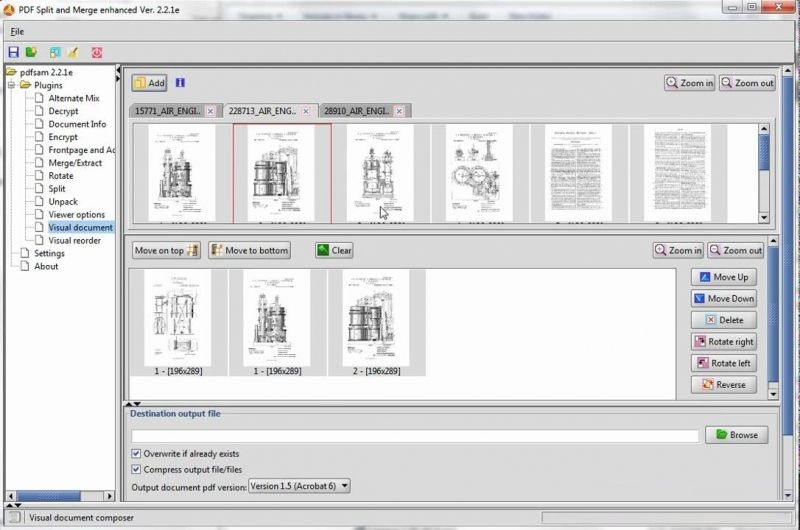Uncheck 'Compress output file/files' checkbox
Image resolution: width=800 pixels, height=530 pixels.
point(137,469)
